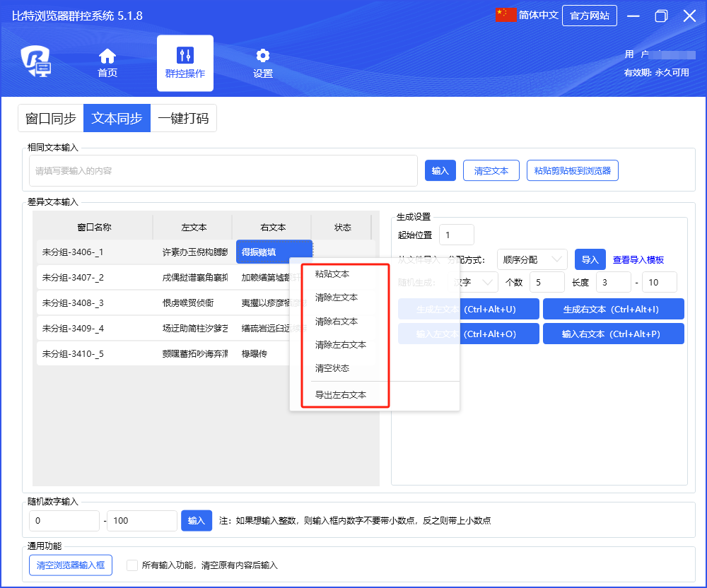Viewport: 707px width, 588px height.
Task: Click the China flag language icon
Action: pos(506,15)
